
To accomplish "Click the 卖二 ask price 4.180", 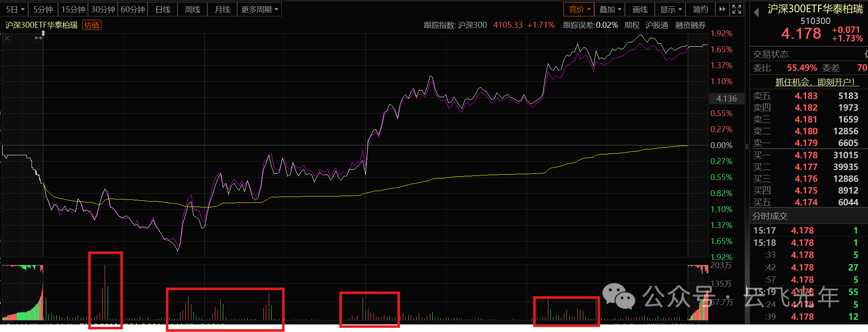I will [806, 131].
